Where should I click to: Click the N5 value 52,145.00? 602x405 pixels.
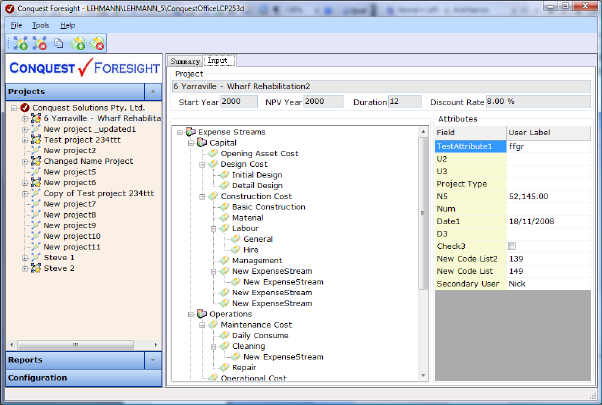click(528, 196)
